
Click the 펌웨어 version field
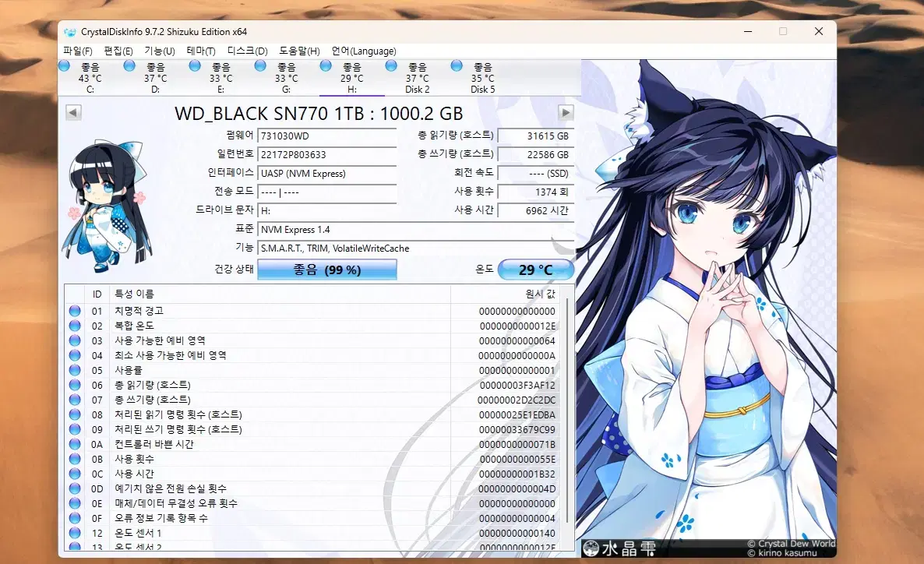pyautogui.click(x=326, y=134)
